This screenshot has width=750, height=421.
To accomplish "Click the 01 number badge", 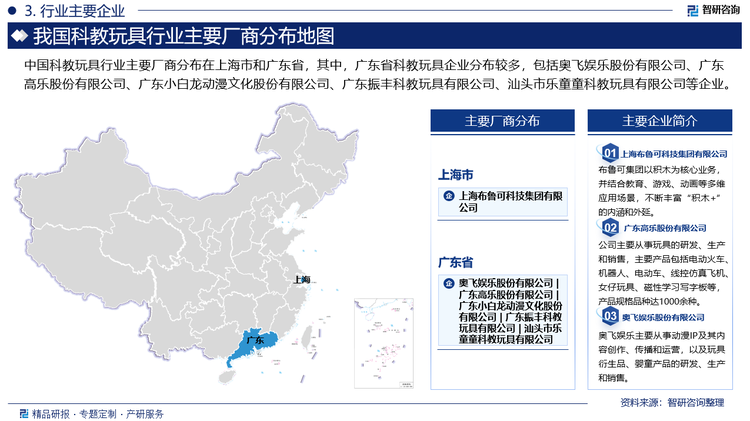I will click(609, 154).
